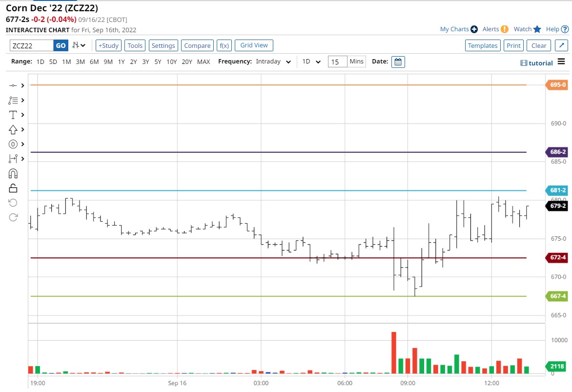The height and width of the screenshot is (392, 572).
Task: Click the Print button
Action: tap(513, 45)
